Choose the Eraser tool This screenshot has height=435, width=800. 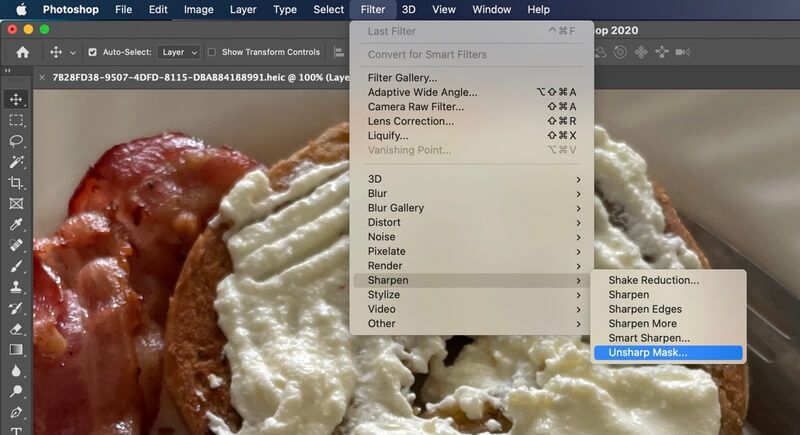[16, 328]
